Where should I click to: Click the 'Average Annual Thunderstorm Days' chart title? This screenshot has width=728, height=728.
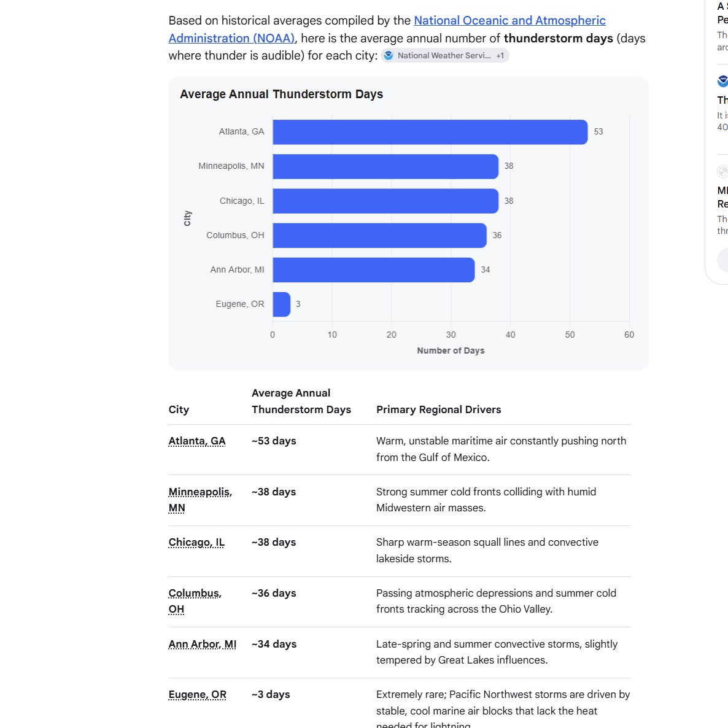point(281,95)
